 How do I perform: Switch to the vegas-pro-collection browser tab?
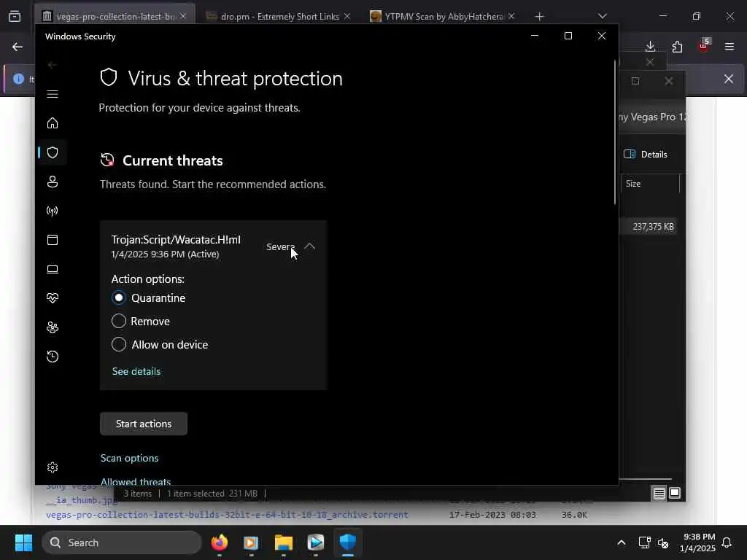[x=115, y=16]
